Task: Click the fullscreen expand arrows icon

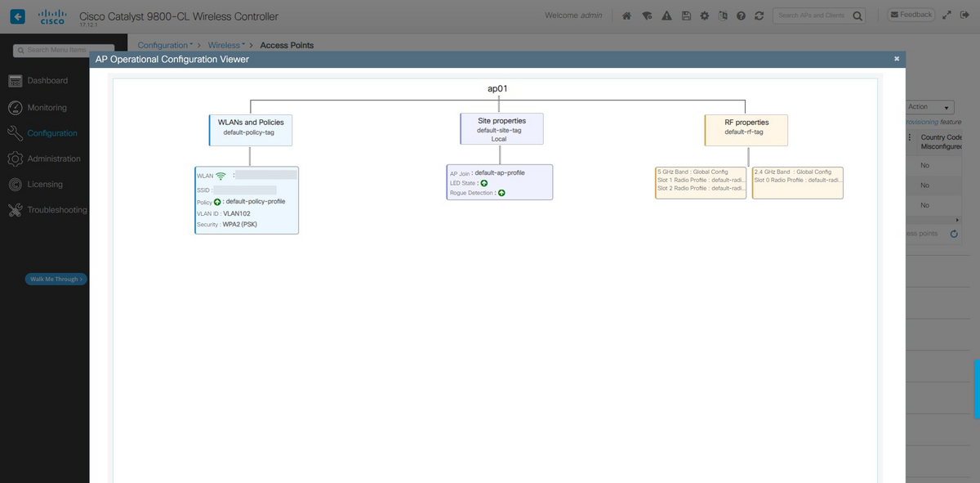Action: pos(946,14)
